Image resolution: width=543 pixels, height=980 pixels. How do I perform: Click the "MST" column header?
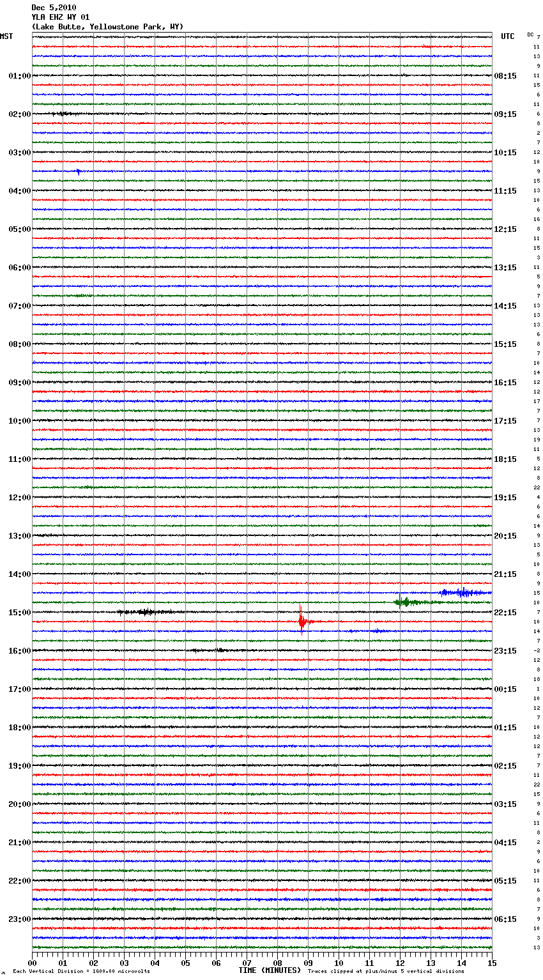point(6,36)
